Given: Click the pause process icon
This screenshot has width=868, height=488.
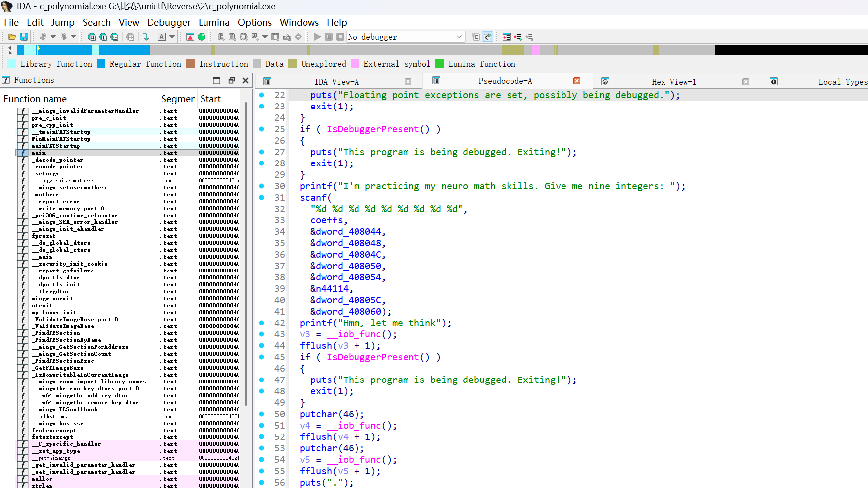Looking at the screenshot, I should point(329,37).
